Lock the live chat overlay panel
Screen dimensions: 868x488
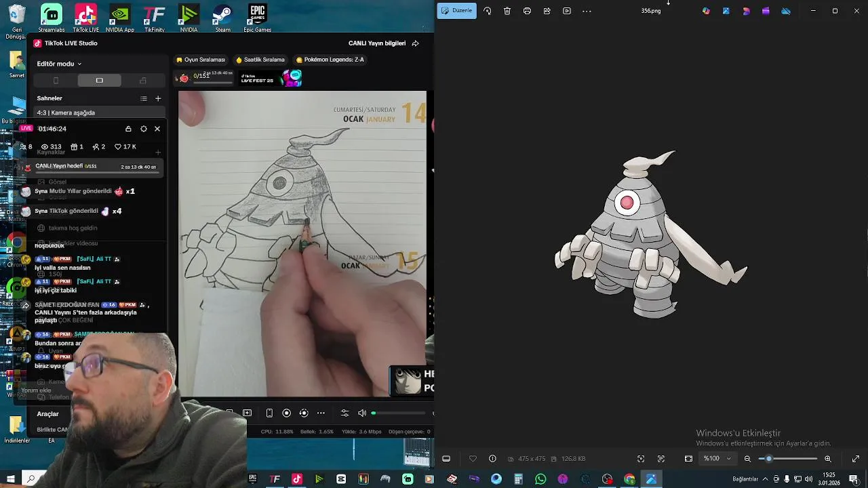pyautogui.click(x=128, y=129)
